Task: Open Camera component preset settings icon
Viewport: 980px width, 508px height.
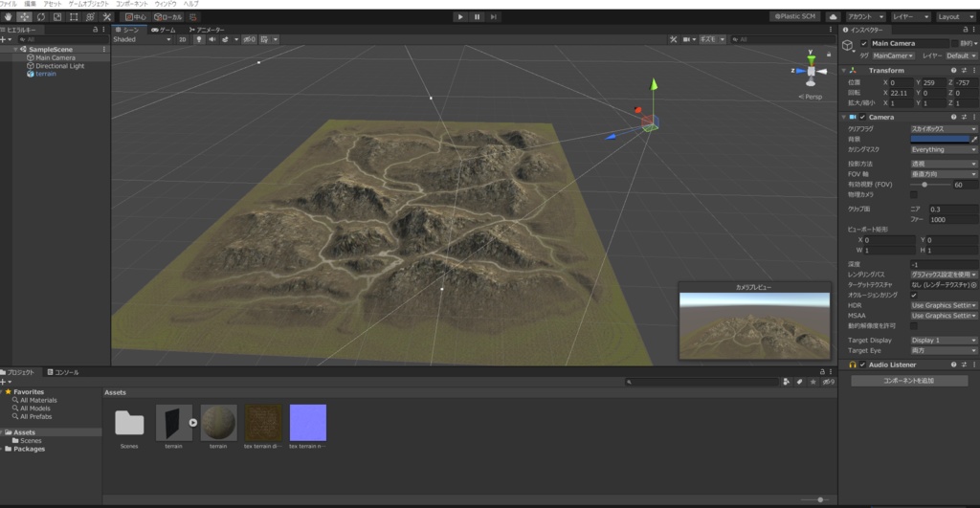Action: click(x=964, y=117)
